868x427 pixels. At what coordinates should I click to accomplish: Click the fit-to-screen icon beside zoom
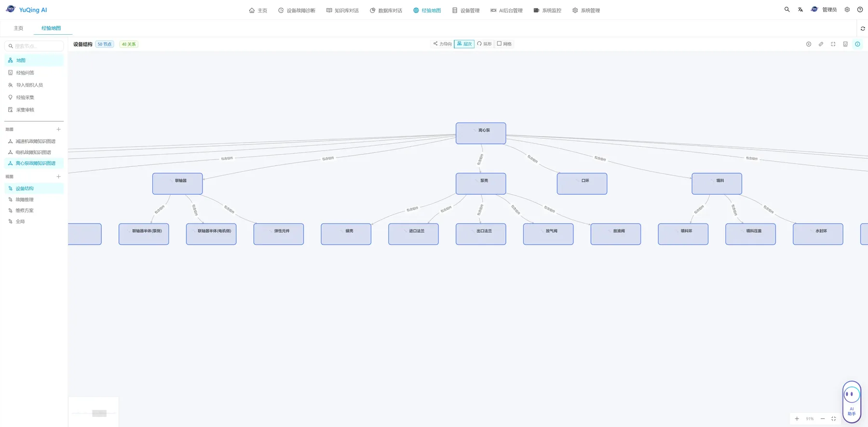click(833, 419)
